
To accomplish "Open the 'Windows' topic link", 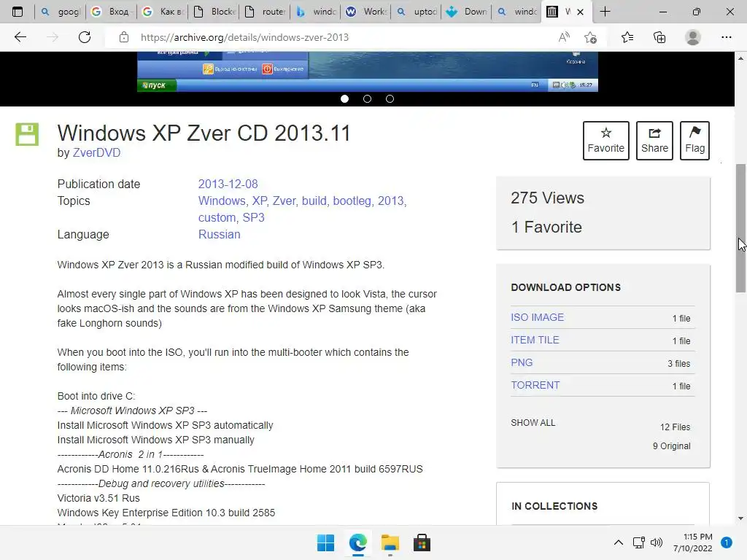I will (222, 201).
